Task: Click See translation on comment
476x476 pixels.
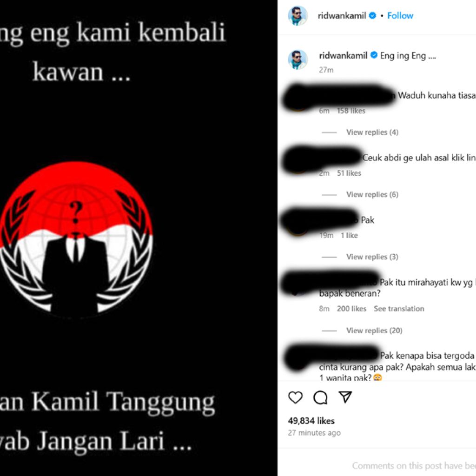Action: tap(399, 309)
